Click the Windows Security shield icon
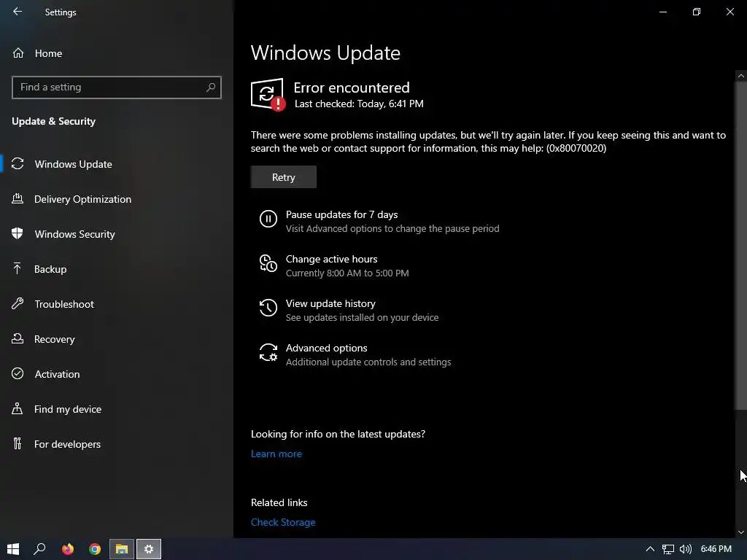The image size is (747, 560). click(18, 233)
